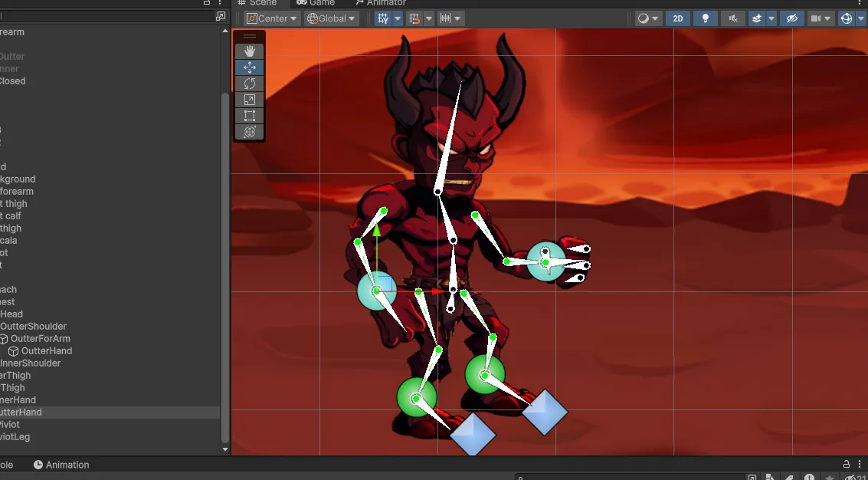Toggle scene audio mute
The width and height of the screenshot is (868, 480).
tap(733, 18)
